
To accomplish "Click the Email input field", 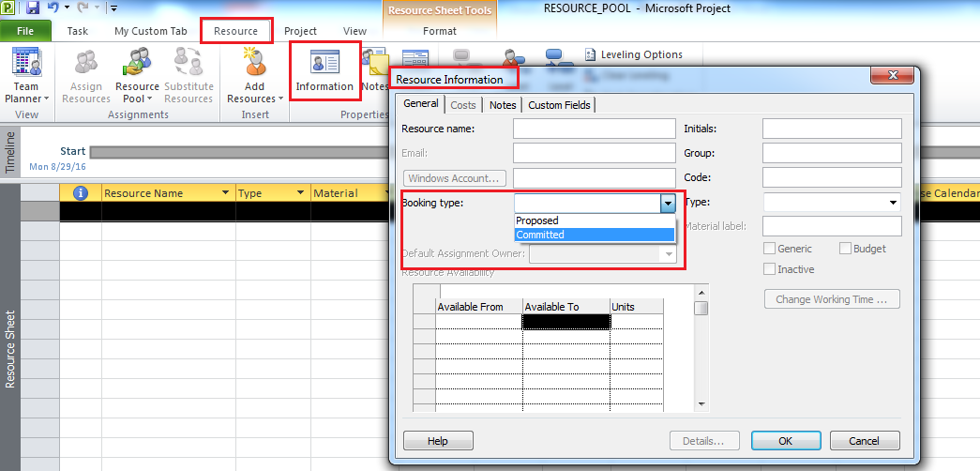I will point(595,153).
